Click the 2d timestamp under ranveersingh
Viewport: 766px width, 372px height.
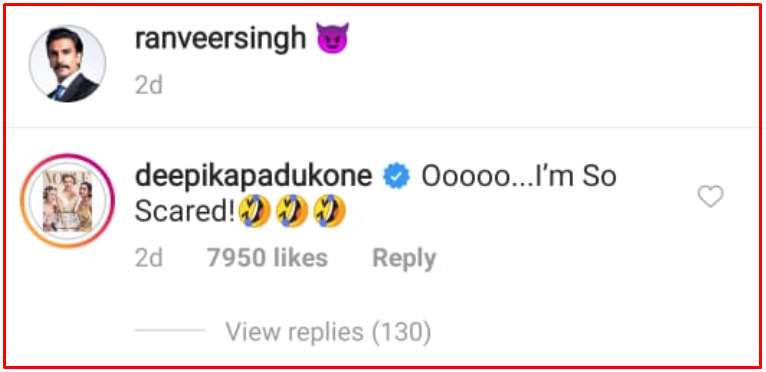pyautogui.click(x=149, y=85)
